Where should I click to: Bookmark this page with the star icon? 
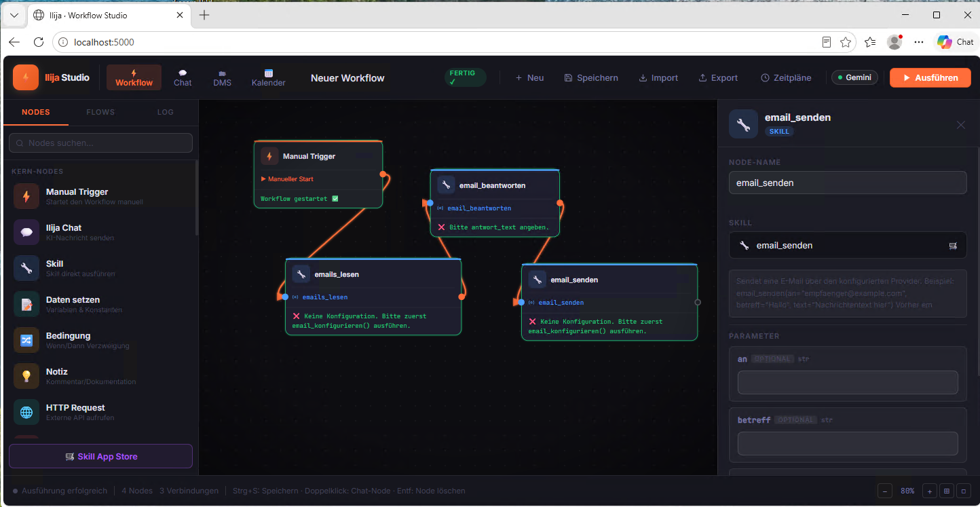[x=846, y=42]
